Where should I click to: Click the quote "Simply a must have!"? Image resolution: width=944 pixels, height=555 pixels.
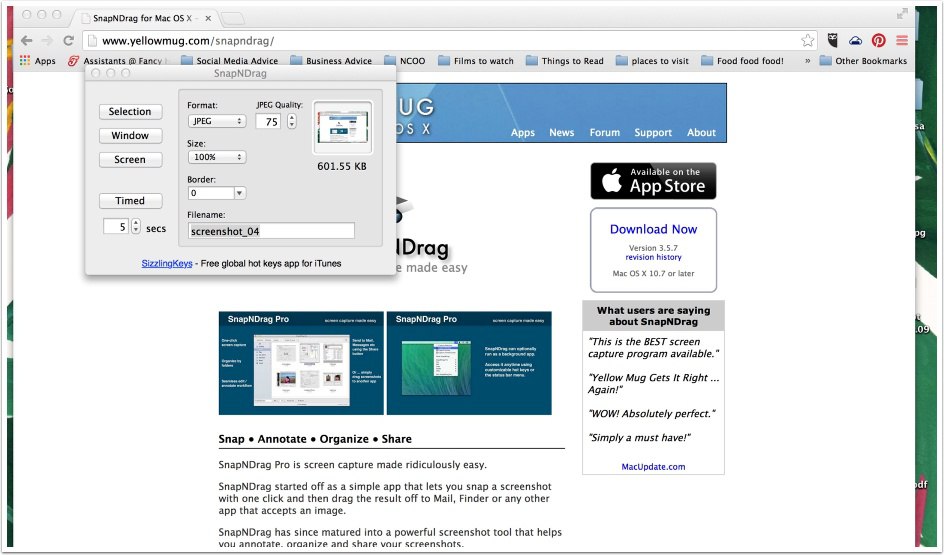pyautogui.click(x=639, y=438)
